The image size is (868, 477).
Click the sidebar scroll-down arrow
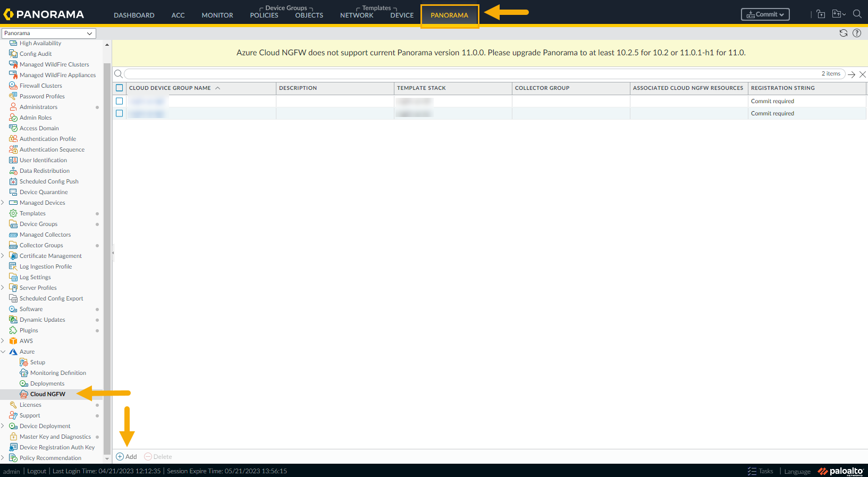(x=107, y=458)
